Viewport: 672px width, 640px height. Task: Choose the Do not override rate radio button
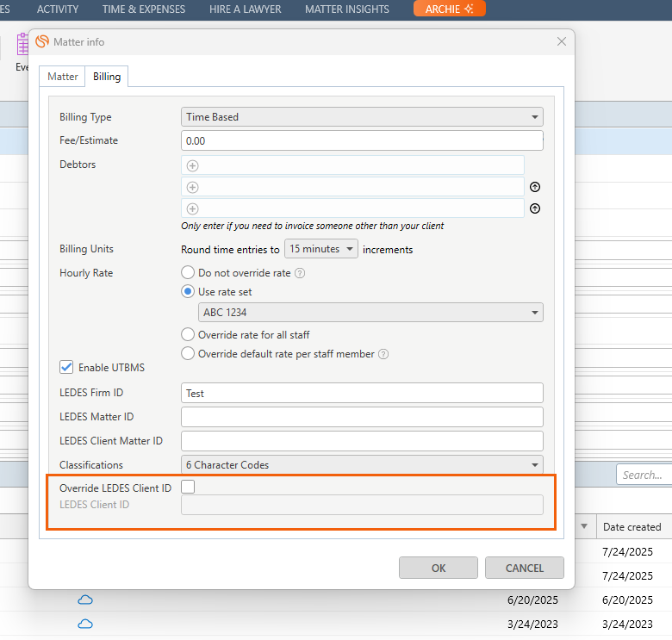point(188,273)
